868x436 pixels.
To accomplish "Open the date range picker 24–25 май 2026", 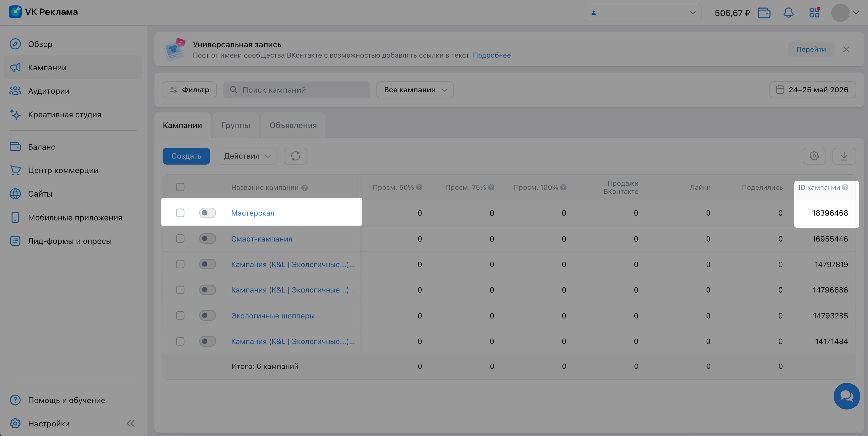I will point(812,90).
